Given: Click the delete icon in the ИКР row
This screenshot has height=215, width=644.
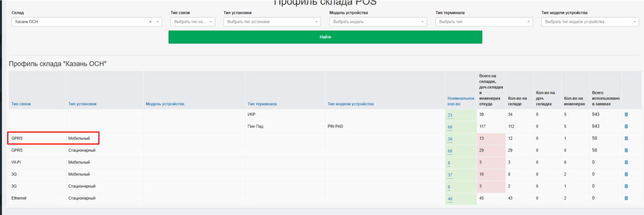Looking at the screenshot, I should click(x=626, y=115).
